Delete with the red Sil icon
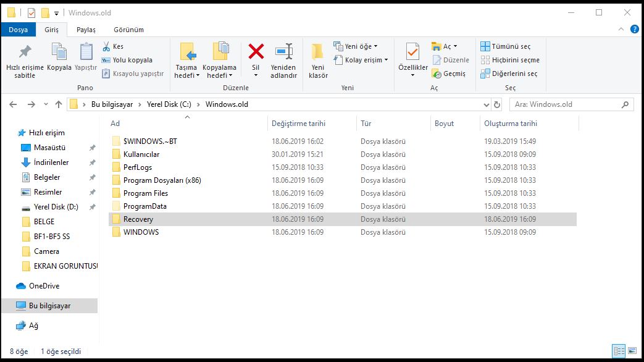The image size is (644, 362). pos(256,52)
